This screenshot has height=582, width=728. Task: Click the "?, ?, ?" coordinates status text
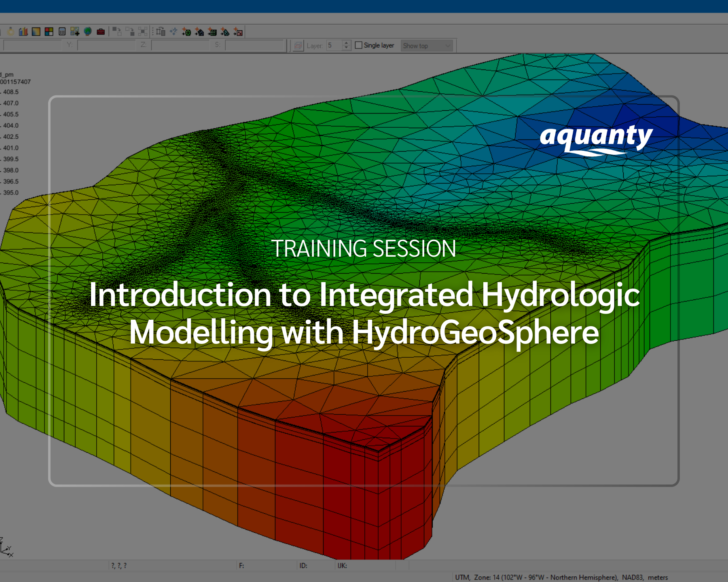pyautogui.click(x=119, y=565)
